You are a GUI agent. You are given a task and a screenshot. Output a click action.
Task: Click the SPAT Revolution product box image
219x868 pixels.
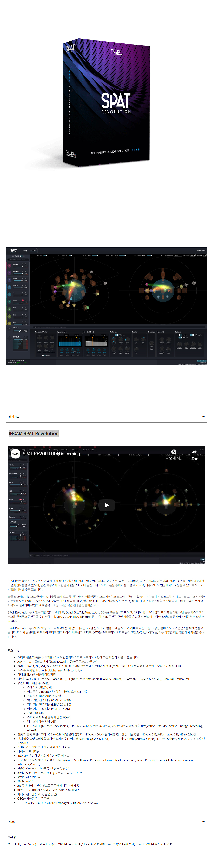[x=107, y=102]
